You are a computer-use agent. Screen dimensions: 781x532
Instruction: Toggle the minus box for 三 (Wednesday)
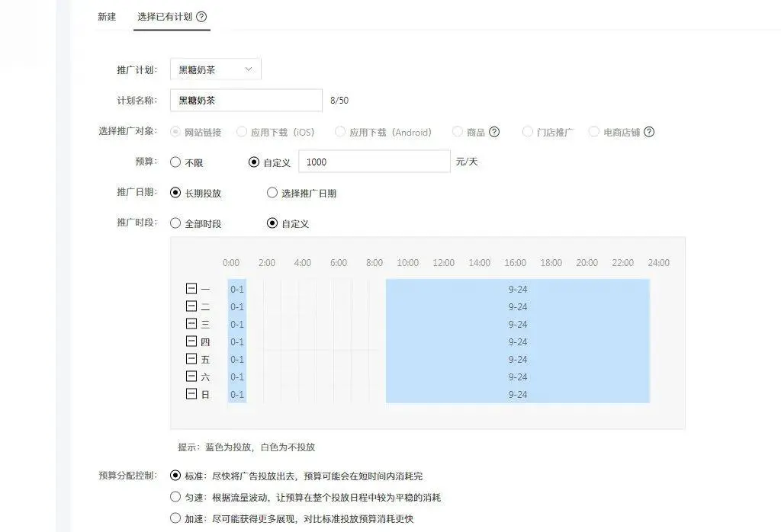click(191, 324)
